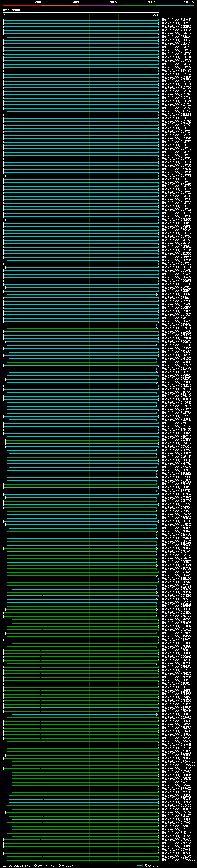Open hit UniRef100_Q8L4S4
197x868 pixels.
pyautogui.click(x=177, y=43)
